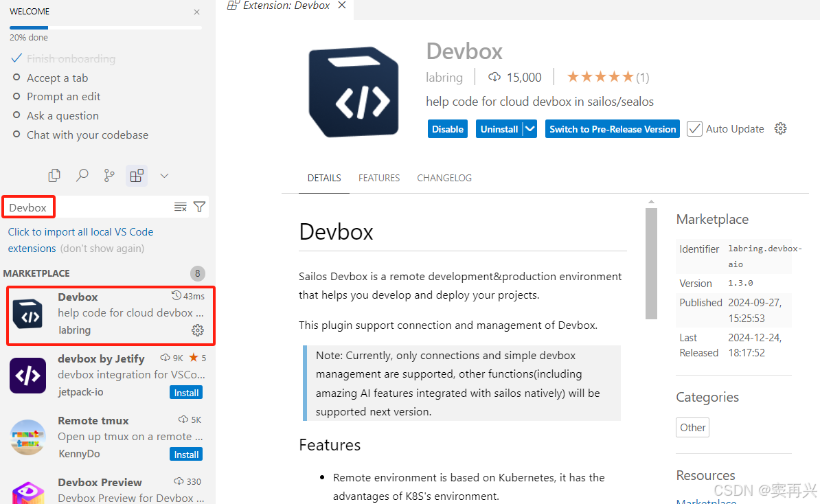Open the Source Control branch icon

click(109, 176)
